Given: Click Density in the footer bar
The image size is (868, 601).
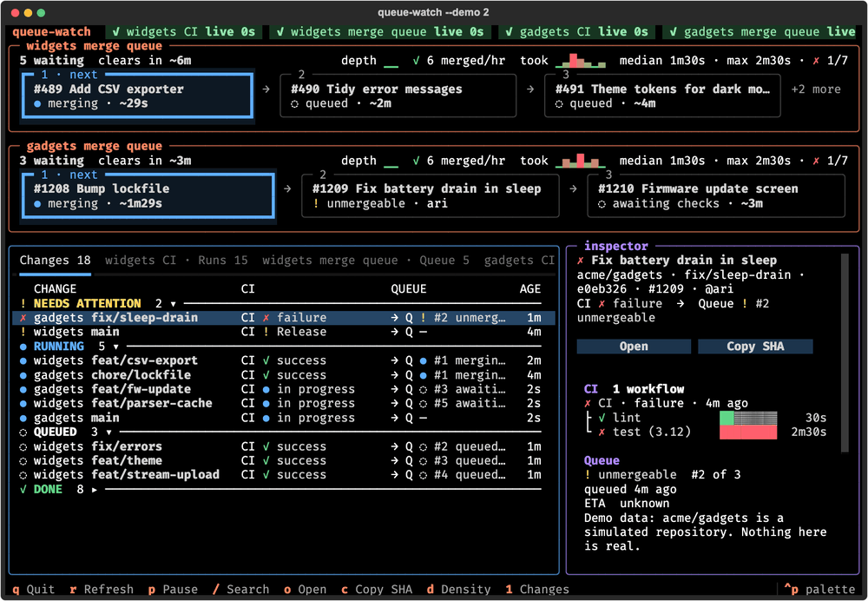Looking at the screenshot, I should pos(459,590).
